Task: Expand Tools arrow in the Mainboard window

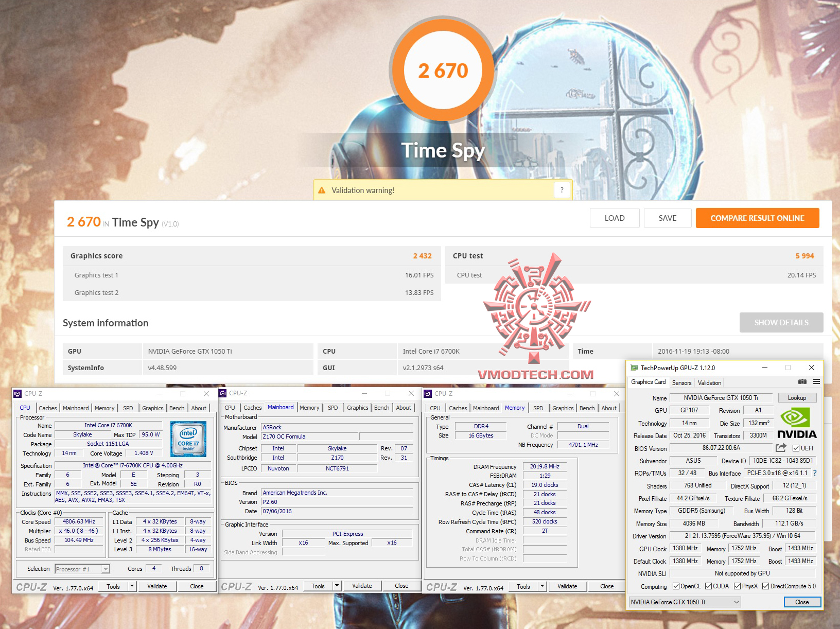Action: click(x=337, y=586)
